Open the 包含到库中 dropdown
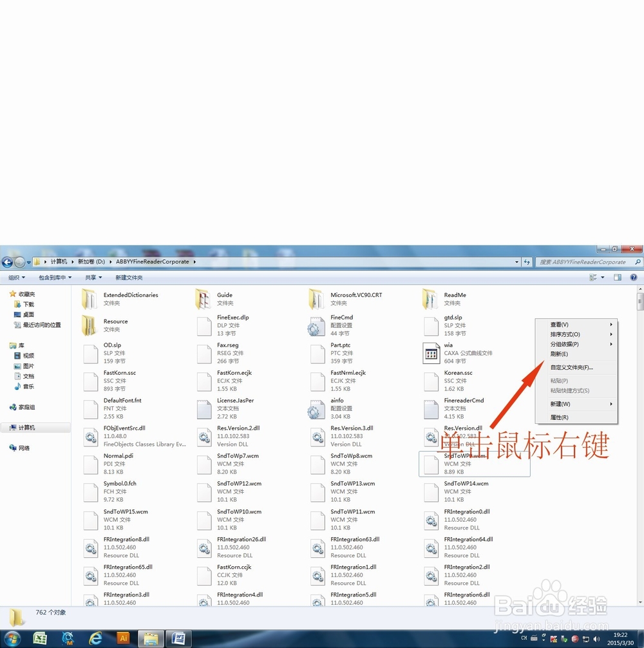Viewport: 644px width, 648px height. pos(55,278)
